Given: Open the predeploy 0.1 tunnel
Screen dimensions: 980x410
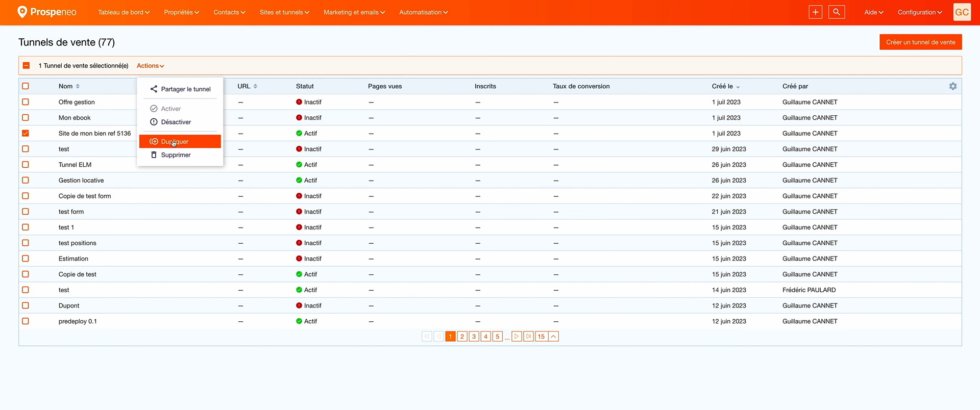Looking at the screenshot, I should click(x=78, y=321).
